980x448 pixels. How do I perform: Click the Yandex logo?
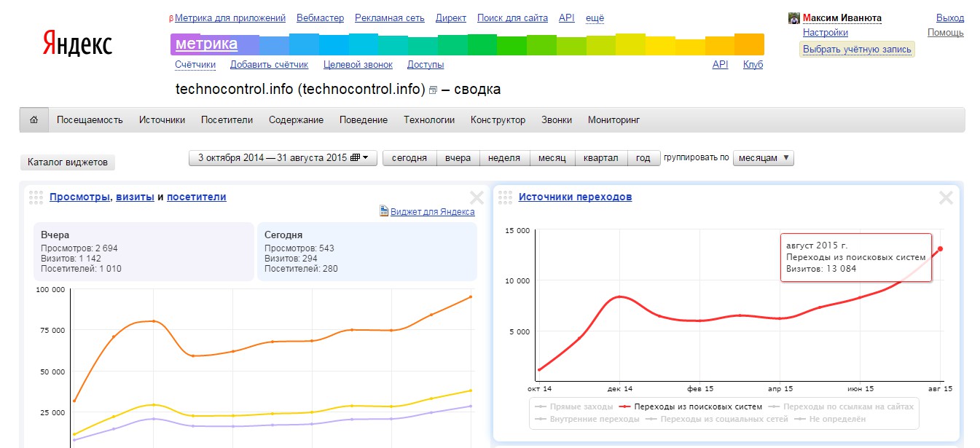(x=77, y=44)
